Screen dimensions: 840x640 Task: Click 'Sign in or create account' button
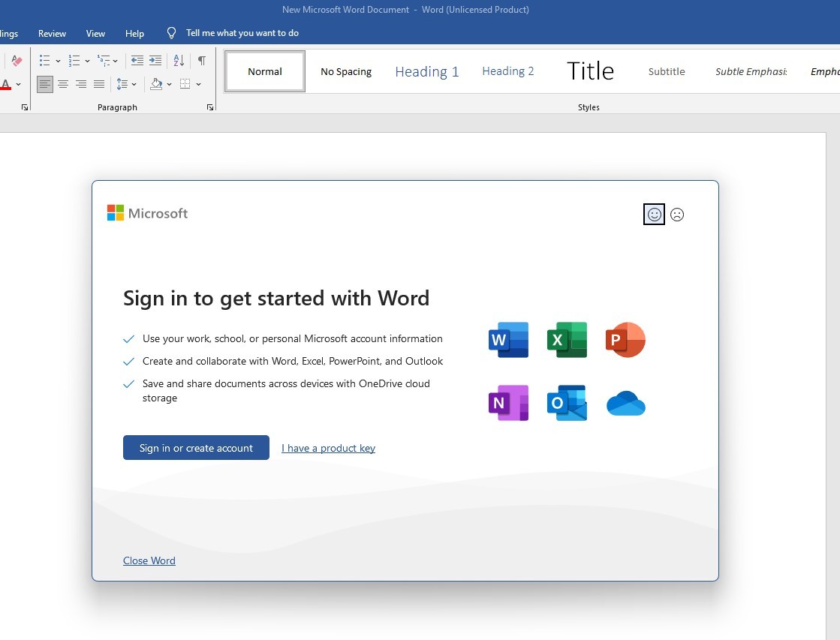point(196,448)
